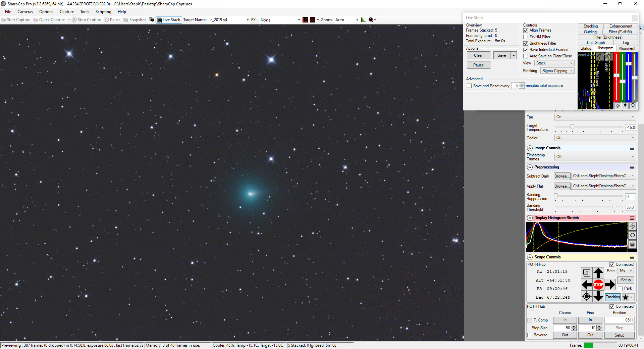Open the Preprocessing hamburger menu
The width and height of the screenshot is (644, 349).
coord(632,167)
